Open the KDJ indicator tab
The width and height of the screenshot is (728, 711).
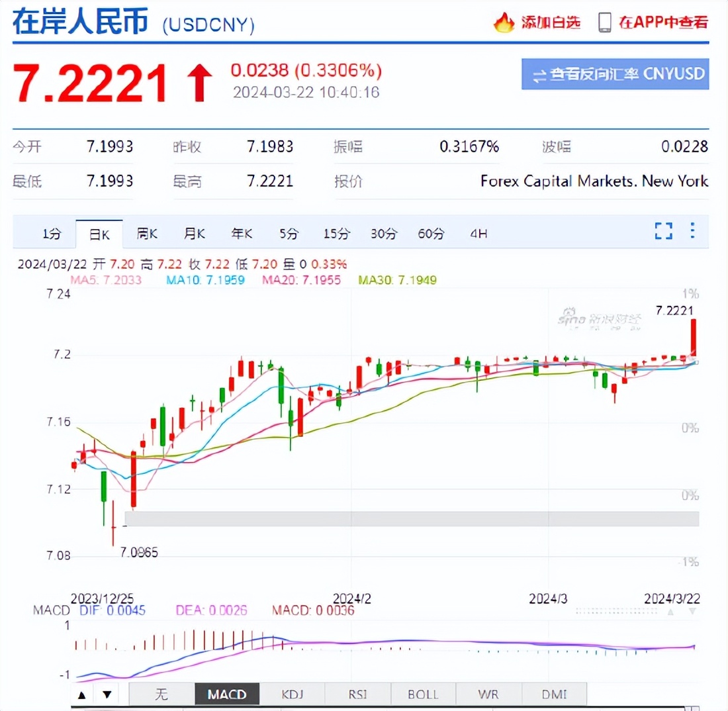click(292, 694)
